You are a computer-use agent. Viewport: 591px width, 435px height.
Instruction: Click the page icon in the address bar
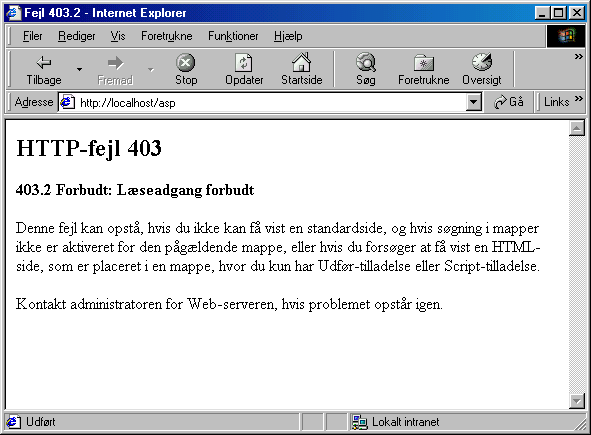(67, 102)
